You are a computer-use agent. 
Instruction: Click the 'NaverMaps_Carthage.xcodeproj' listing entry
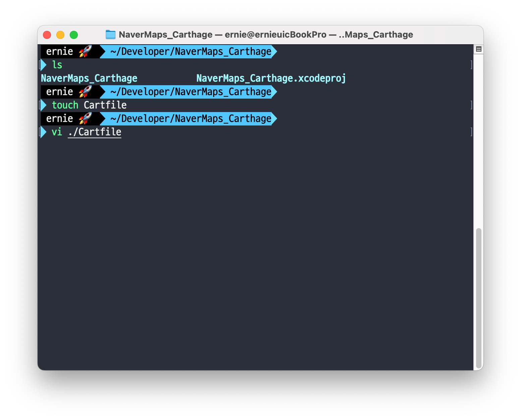pos(271,78)
